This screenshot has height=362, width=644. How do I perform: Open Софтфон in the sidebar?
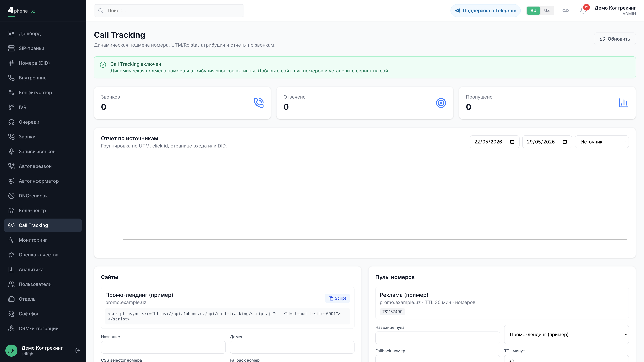43,314
